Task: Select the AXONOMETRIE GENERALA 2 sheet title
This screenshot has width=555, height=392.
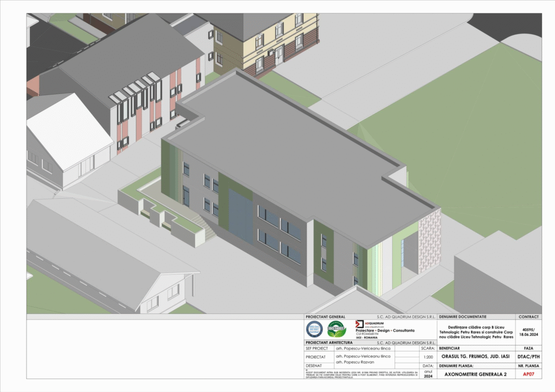Action: point(475,374)
